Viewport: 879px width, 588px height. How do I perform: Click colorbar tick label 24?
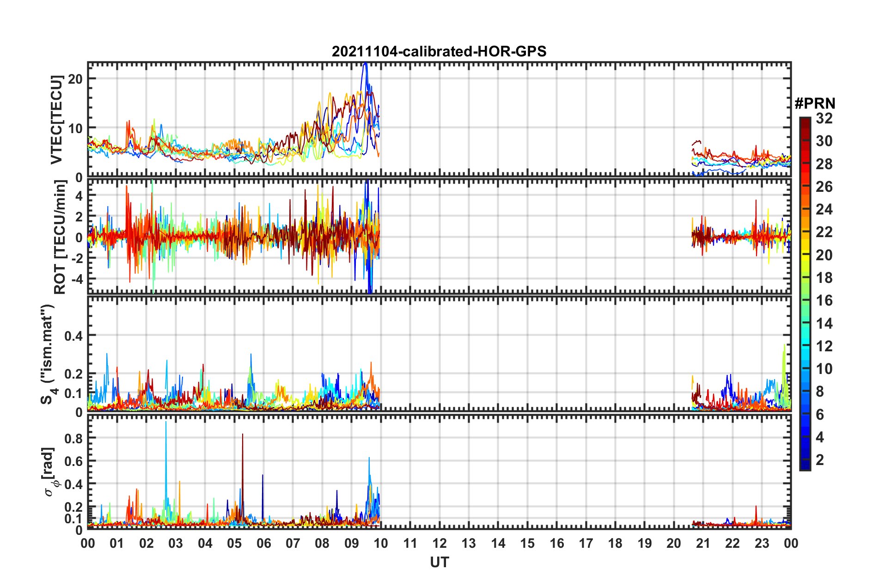pos(824,209)
